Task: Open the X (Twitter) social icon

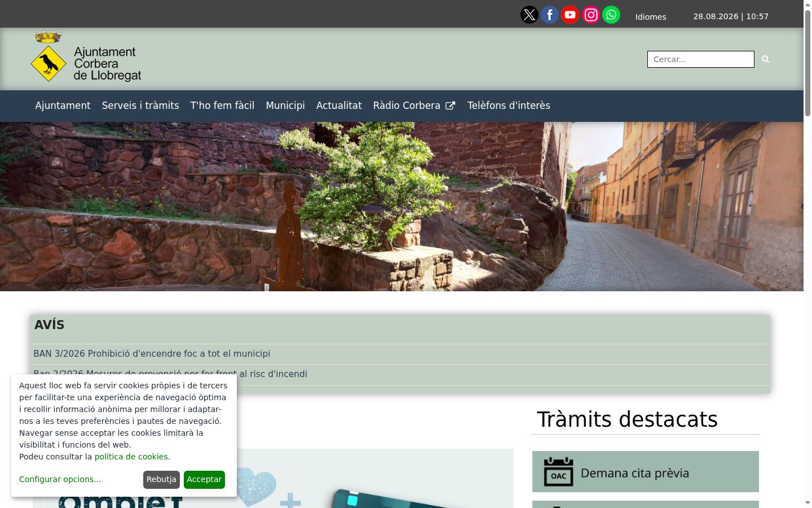Action: coord(529,15)
